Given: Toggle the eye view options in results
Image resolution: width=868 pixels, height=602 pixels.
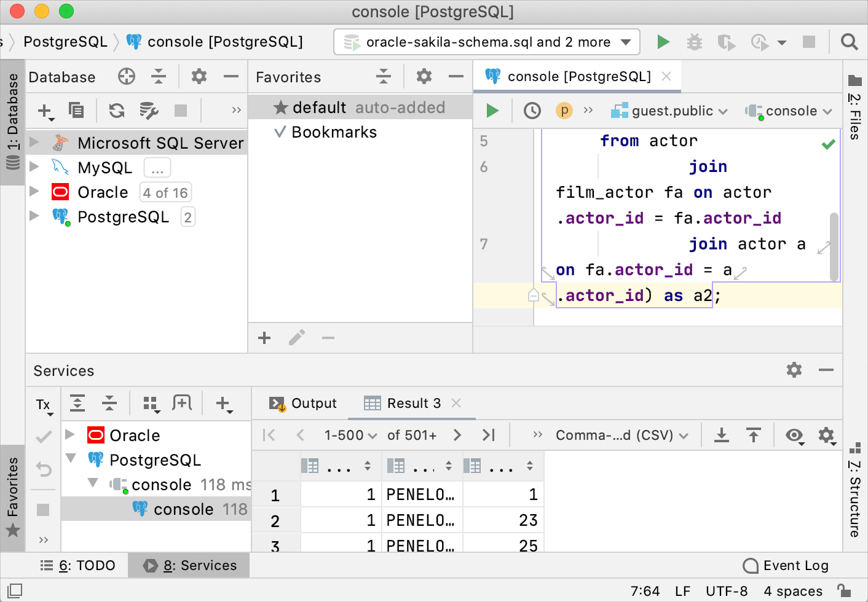Looking at the screenshot, I should (x=794, y=436).
